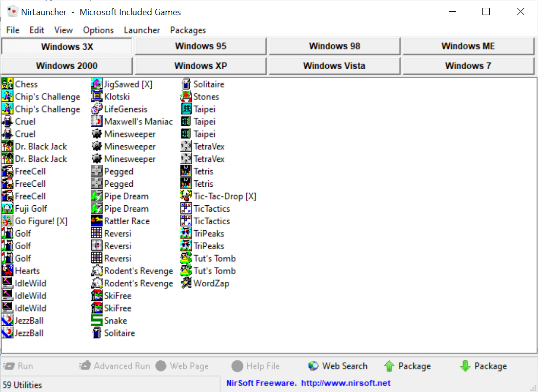The image size is (538, 392).
Task: Open the Windows 95 games group
Action: point(201,46)
